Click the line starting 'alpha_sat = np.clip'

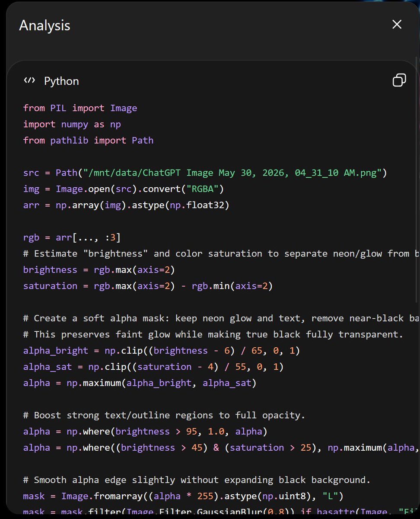[153, 367]
